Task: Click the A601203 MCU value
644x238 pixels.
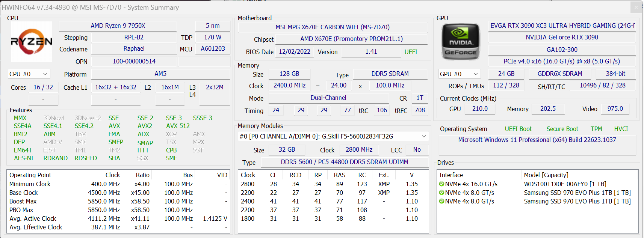Action: point(213,49)
